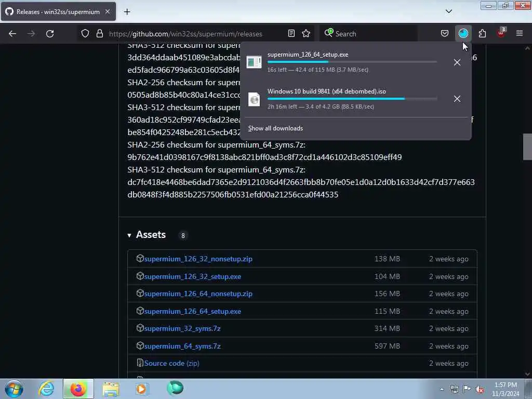This screenshot has height=399, width=532.
Task: Go back using the browser back arrow
Action: (x=12, y=34)
